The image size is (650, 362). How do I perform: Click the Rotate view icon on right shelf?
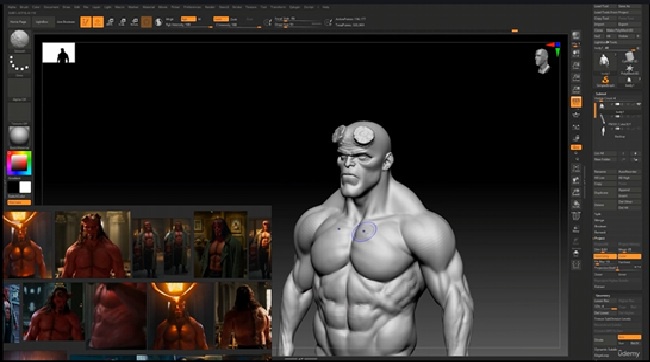coord(576,204)
